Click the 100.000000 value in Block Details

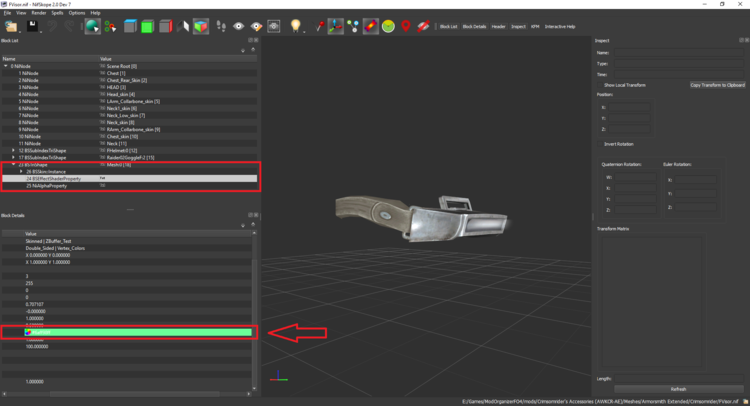37,346
